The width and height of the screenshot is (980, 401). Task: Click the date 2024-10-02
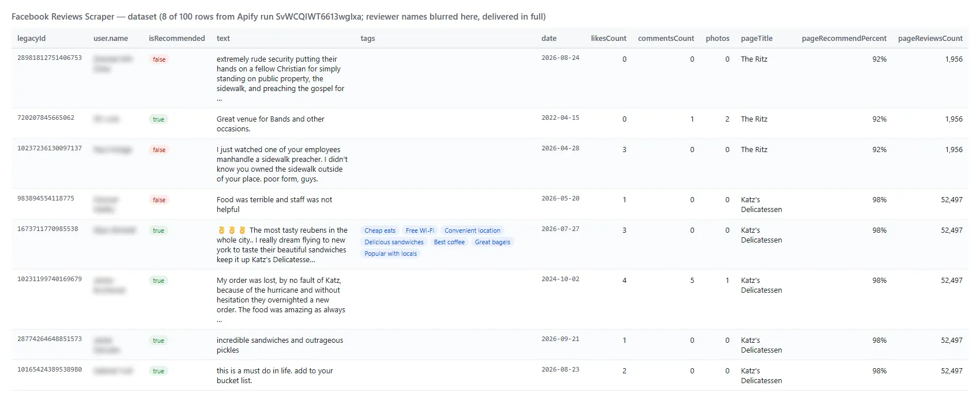560,279
